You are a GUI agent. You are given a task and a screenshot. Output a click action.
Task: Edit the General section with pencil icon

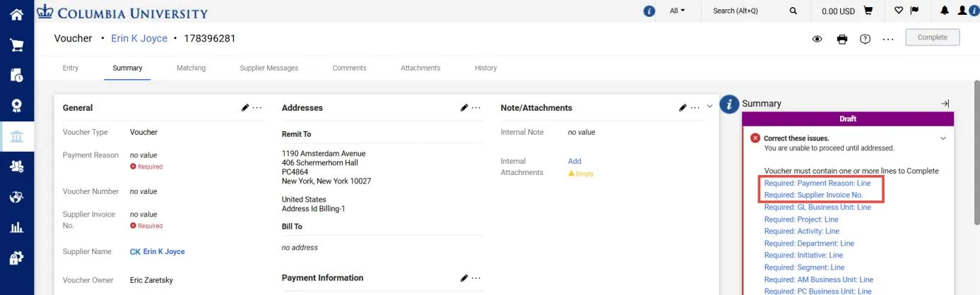click(x=245, y=108)
